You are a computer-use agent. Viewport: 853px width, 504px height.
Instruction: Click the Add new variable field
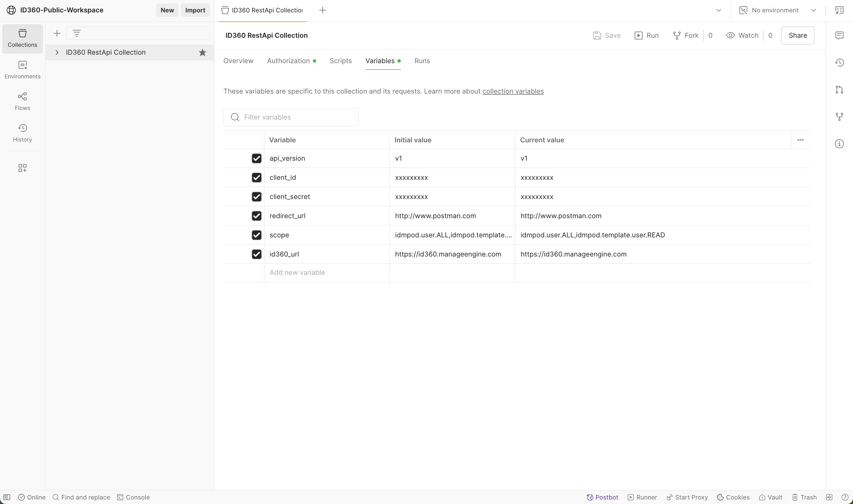[327, 273]
